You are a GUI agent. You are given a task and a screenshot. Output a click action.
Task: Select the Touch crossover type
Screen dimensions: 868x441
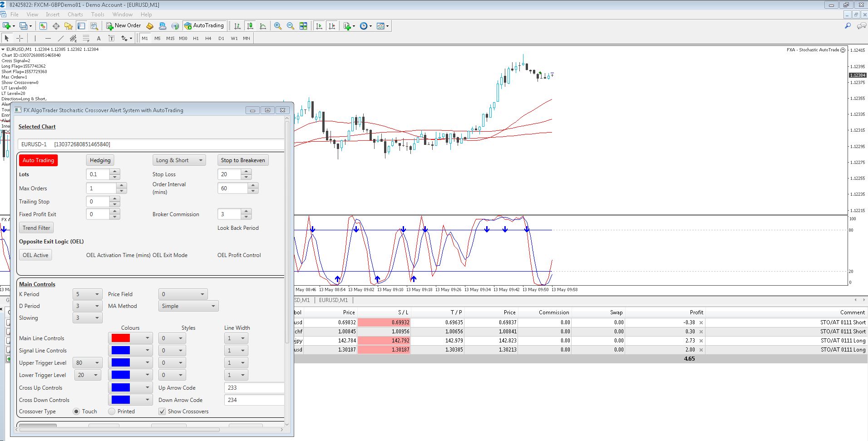(x=76, y=411)
